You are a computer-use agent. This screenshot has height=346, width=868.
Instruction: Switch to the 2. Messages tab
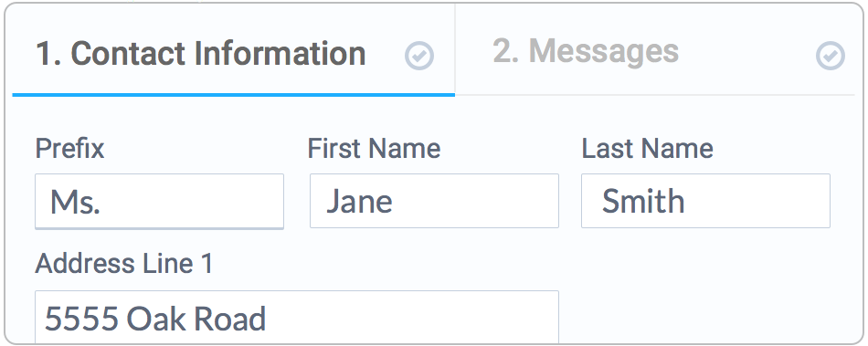click(x=655, y=49)
